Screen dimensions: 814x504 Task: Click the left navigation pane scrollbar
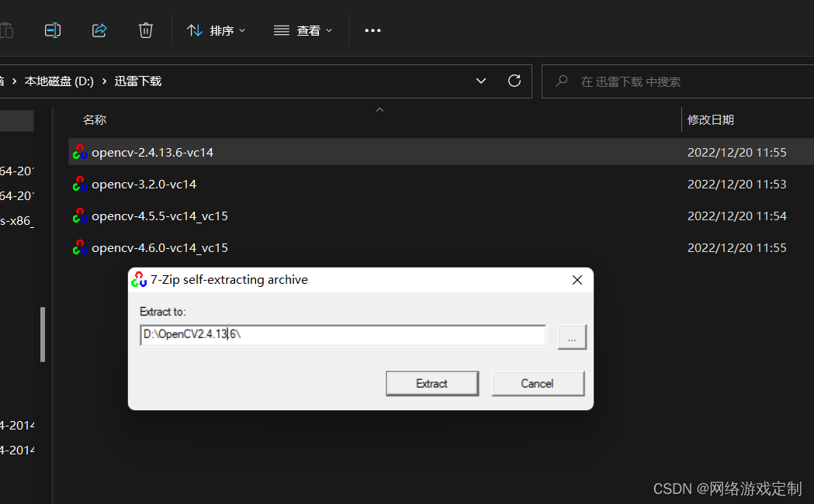[43, 334]
